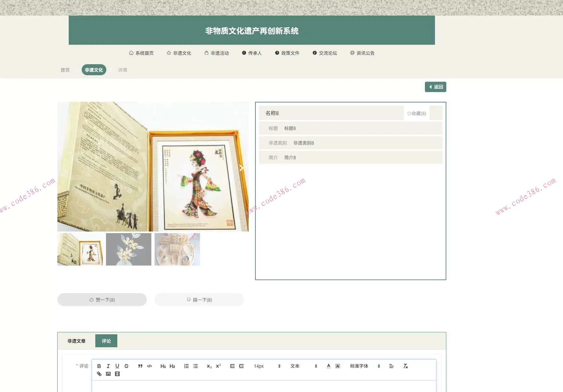Viewport: 563px width, 392px height.
Task: Select the italic formatting icon
Action: [108, 366]
